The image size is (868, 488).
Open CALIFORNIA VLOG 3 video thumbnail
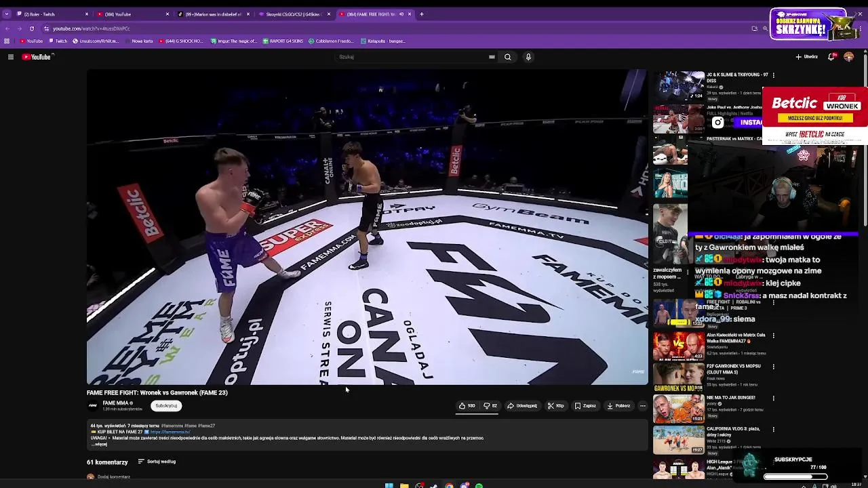[x=678, y=440]
